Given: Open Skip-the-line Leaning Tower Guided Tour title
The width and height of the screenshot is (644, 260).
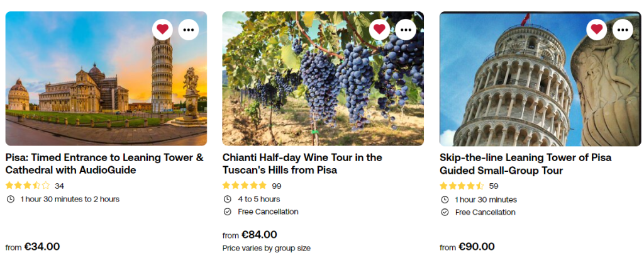Looking at the screenshot, I should [525, 164].
